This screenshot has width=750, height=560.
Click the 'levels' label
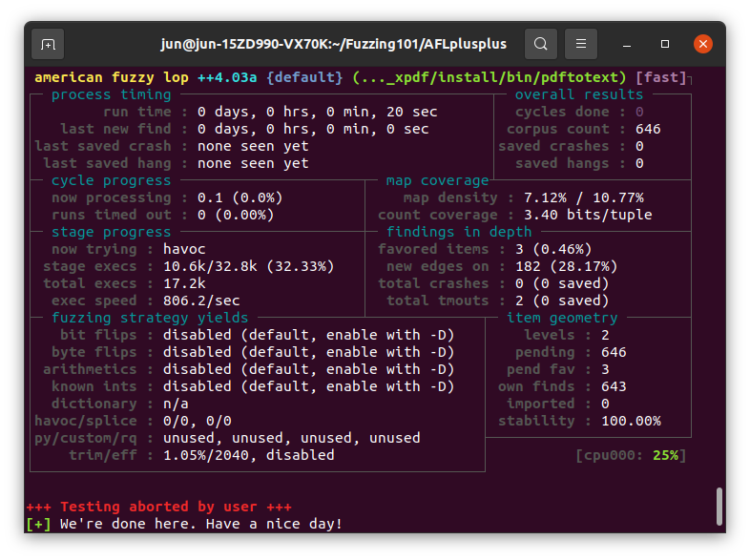point(549,336)
